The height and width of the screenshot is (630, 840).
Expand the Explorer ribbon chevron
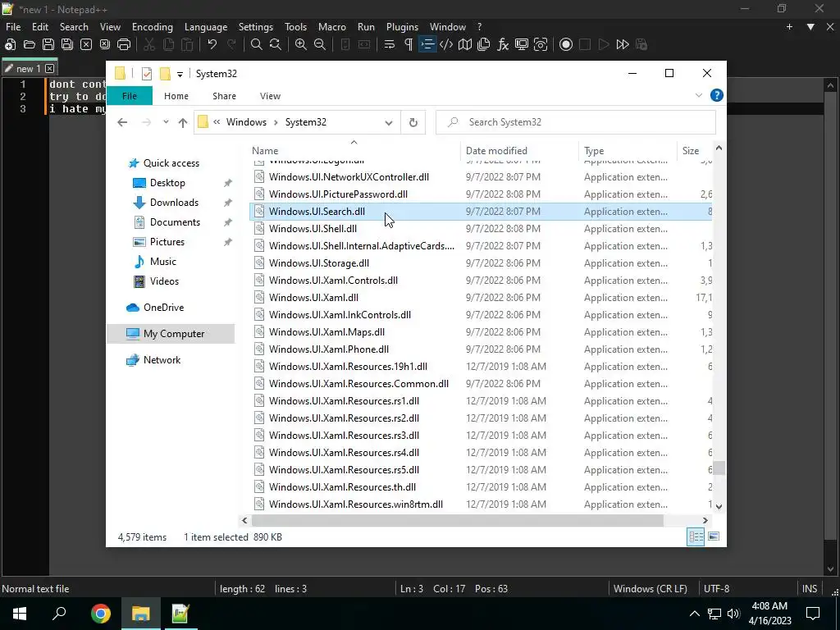coord(699,95)
